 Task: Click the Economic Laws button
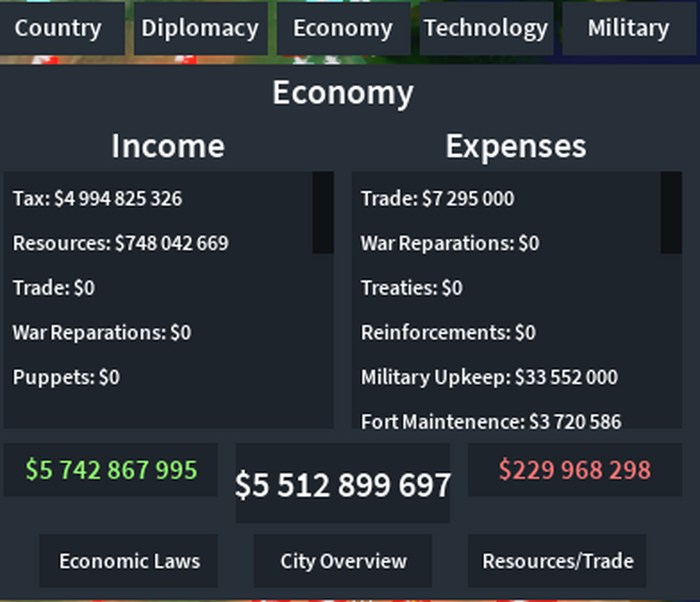(129, 561)
